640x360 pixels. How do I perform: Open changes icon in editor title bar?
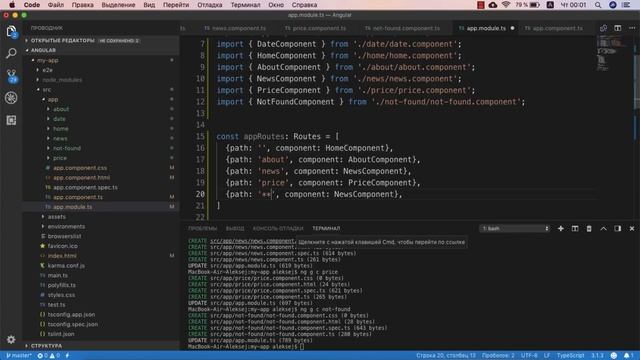tap(603, 28)
